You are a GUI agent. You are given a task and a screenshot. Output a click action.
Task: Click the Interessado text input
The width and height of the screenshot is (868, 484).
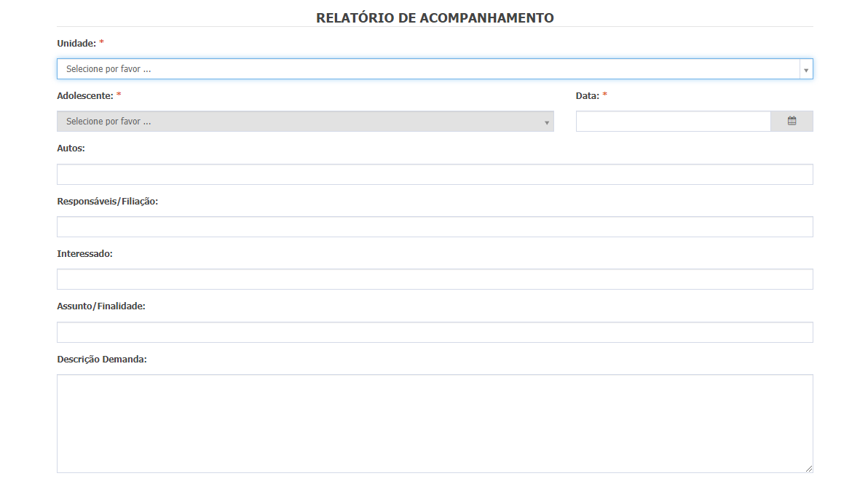435,279
